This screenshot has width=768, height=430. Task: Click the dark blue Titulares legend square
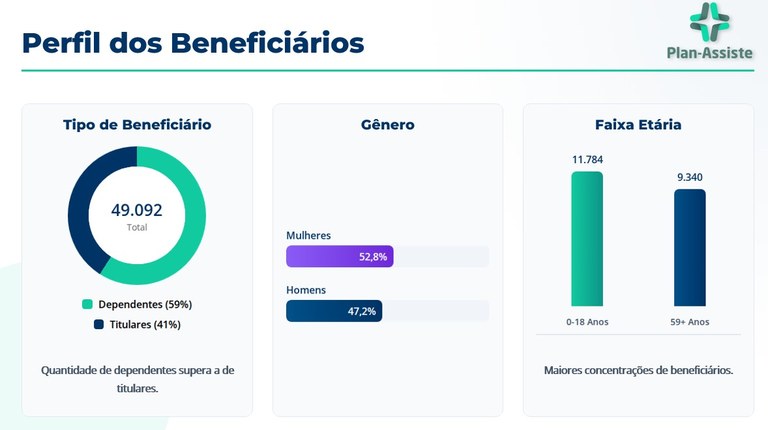(99, 325)
